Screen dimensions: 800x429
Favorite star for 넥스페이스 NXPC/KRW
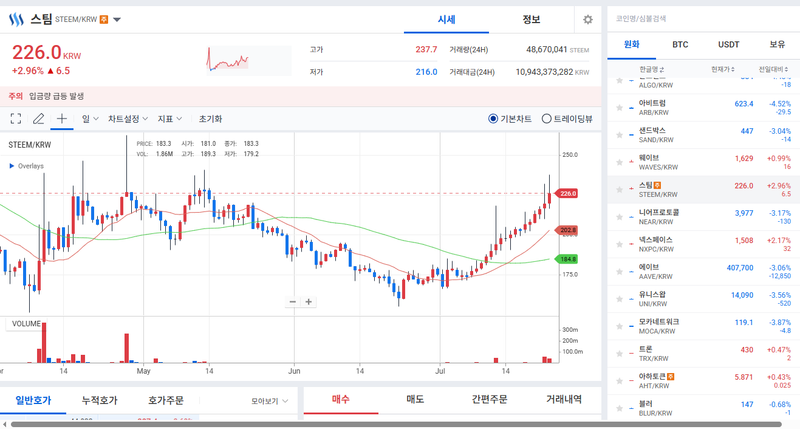coord(619,244)
